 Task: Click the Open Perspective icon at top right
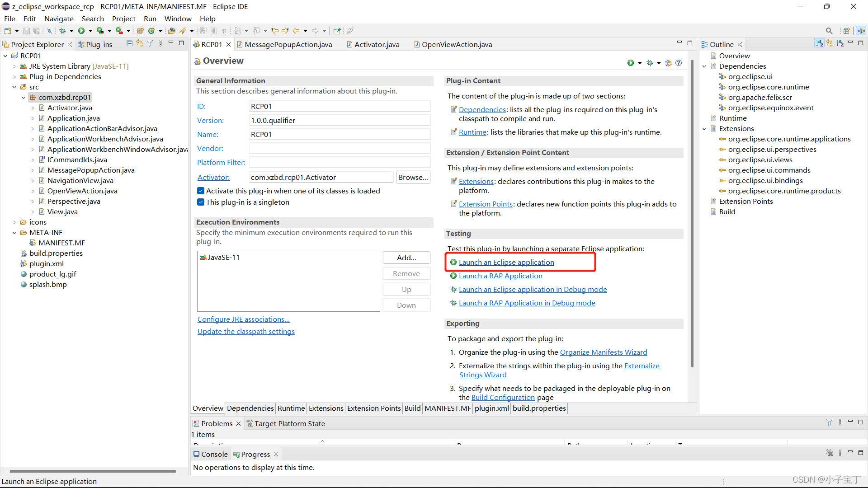pos(847,31)
